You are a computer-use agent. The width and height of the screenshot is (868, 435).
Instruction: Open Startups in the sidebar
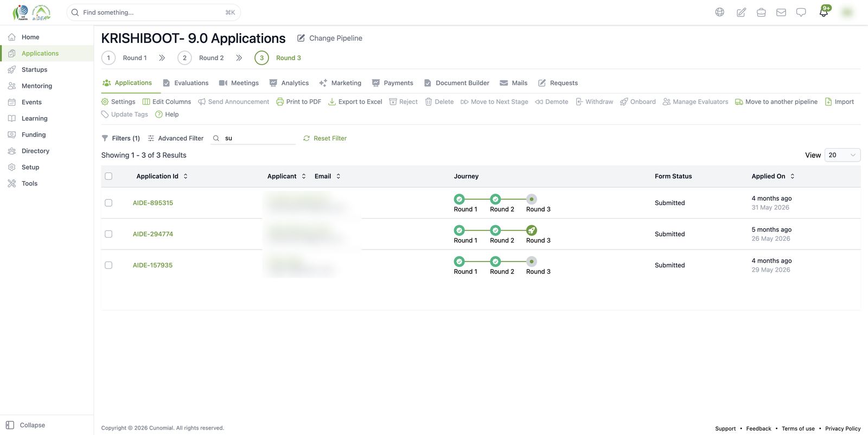(34, 69)
